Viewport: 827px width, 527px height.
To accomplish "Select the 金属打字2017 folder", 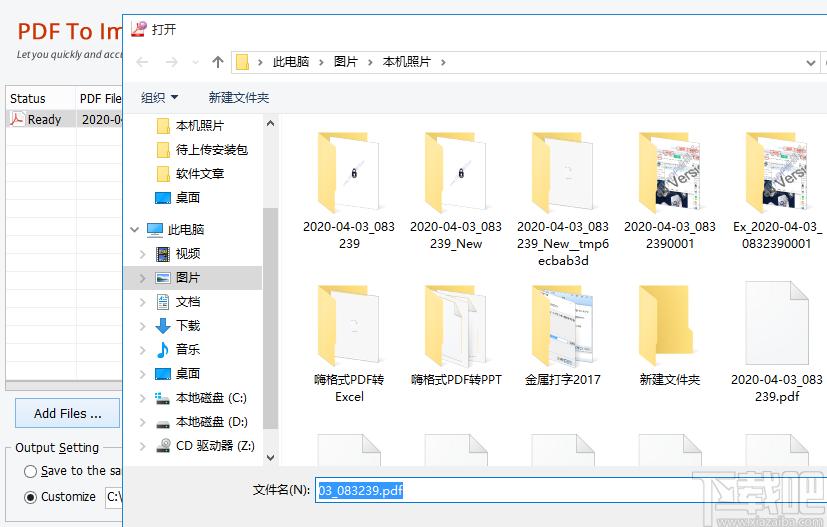I will 563,335.
